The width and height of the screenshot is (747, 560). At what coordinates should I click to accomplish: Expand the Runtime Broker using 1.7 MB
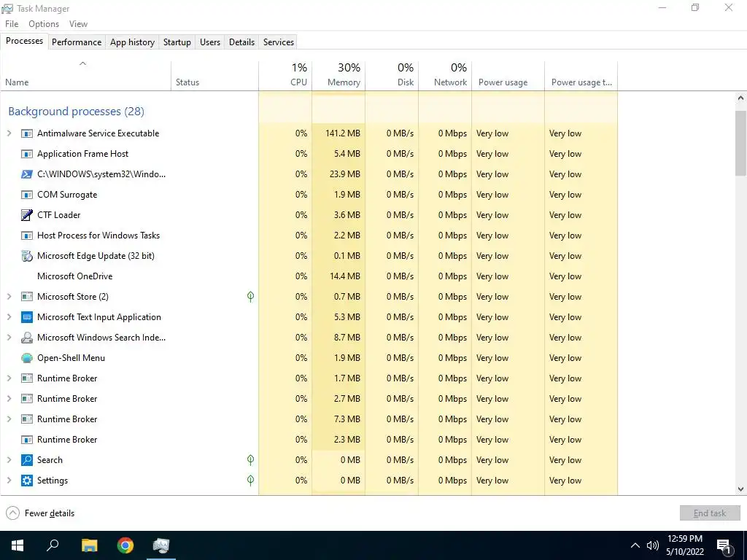click(x=9, y=378)
